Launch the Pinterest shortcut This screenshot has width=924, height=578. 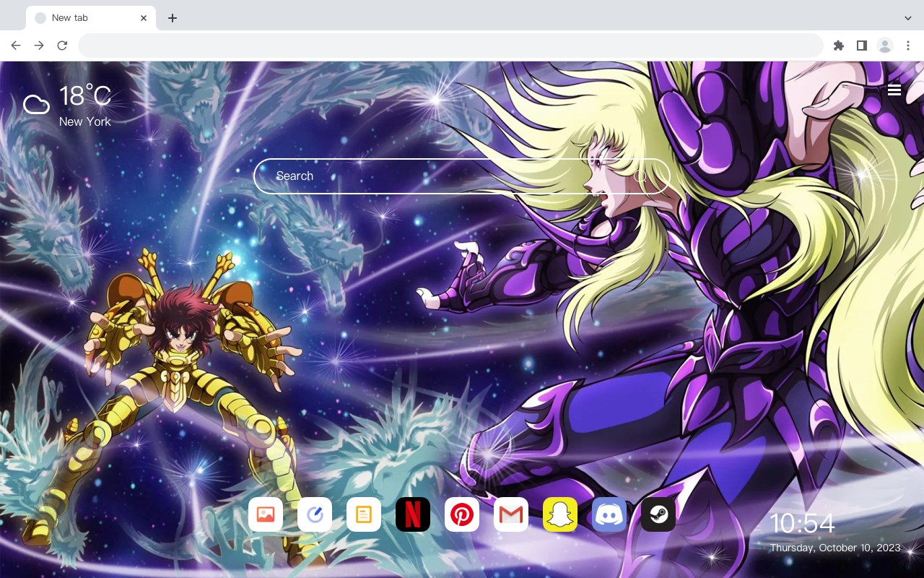point(462,514)
